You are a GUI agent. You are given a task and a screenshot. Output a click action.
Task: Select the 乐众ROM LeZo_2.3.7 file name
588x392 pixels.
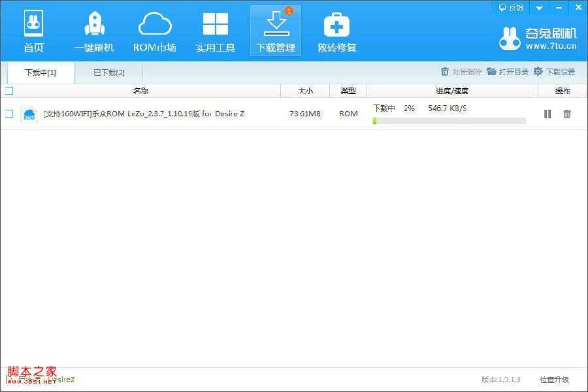[x=144, y=114]
